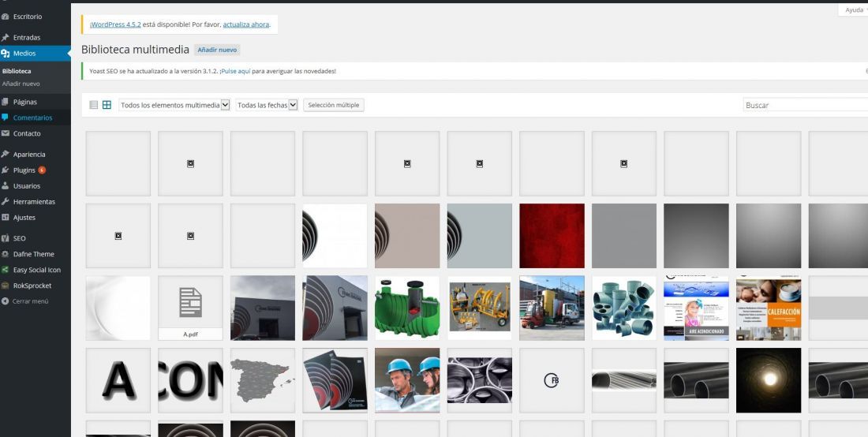
Task: Select the glowing tunnel light thumbnail
Action: click(x=769, y=380)
